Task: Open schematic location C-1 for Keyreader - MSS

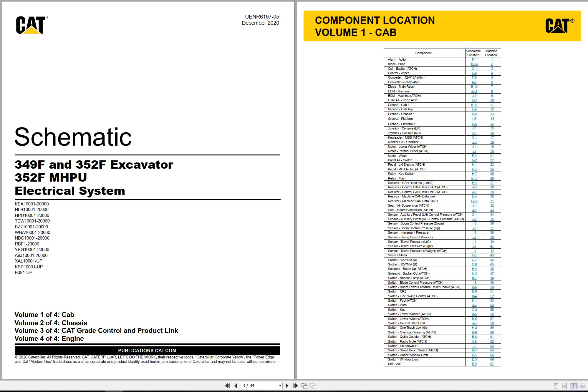Action: coord(474,137)
